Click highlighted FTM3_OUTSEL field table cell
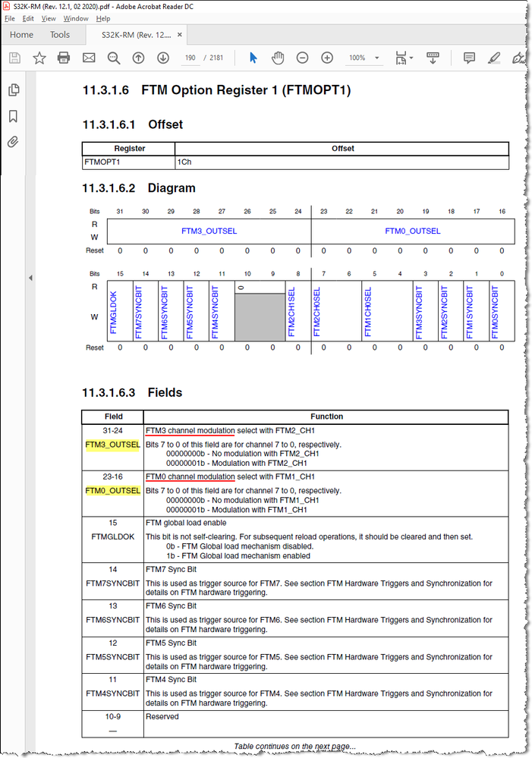This screenshot has height=758, width=532. pos(112,445)
